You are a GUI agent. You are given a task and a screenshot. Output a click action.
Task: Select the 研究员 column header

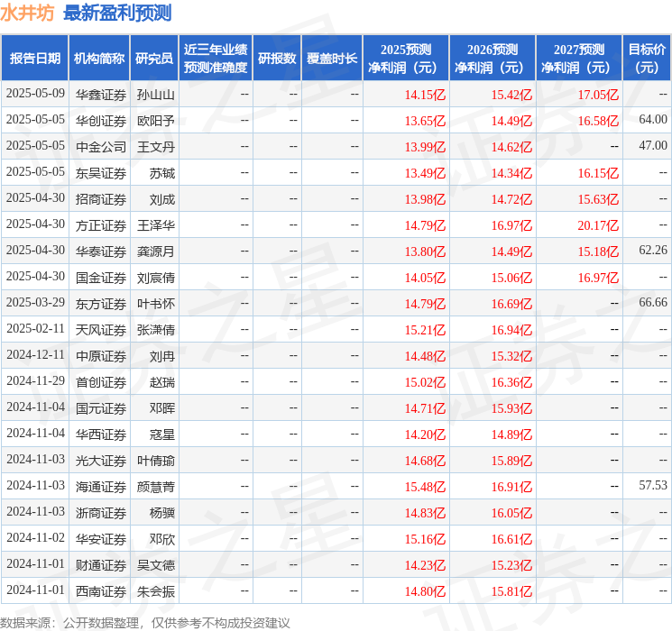pos(154,58)
